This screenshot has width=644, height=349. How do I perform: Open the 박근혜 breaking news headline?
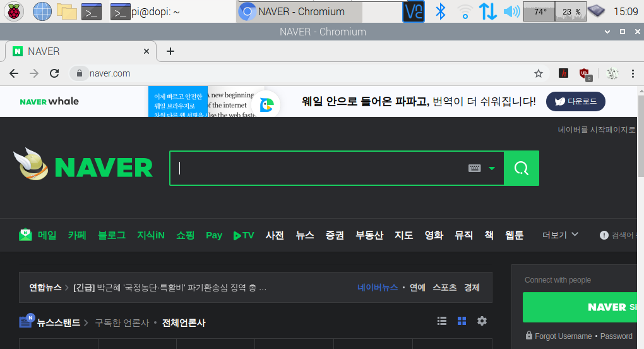tap(170, 287)
